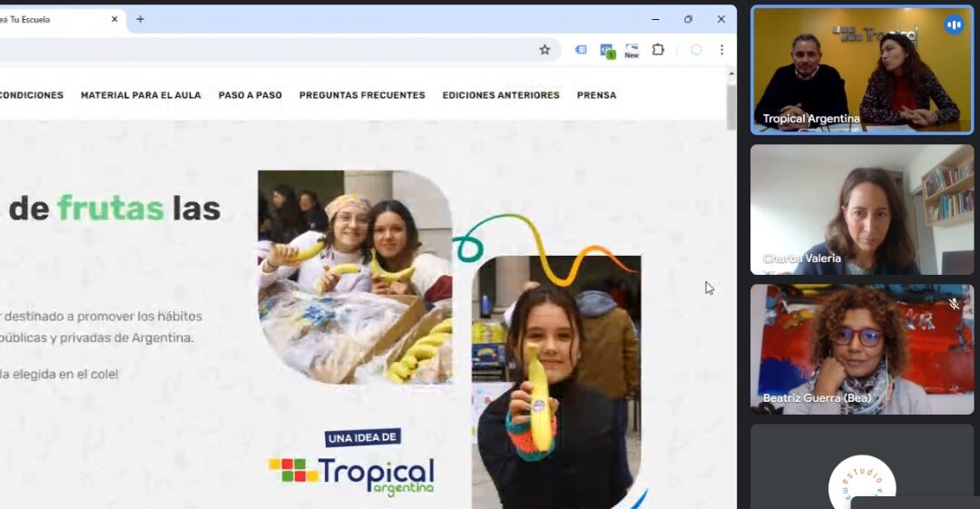Minimize the browser window
The width and height of the screenshot is (980, 509).
[656, 19]
